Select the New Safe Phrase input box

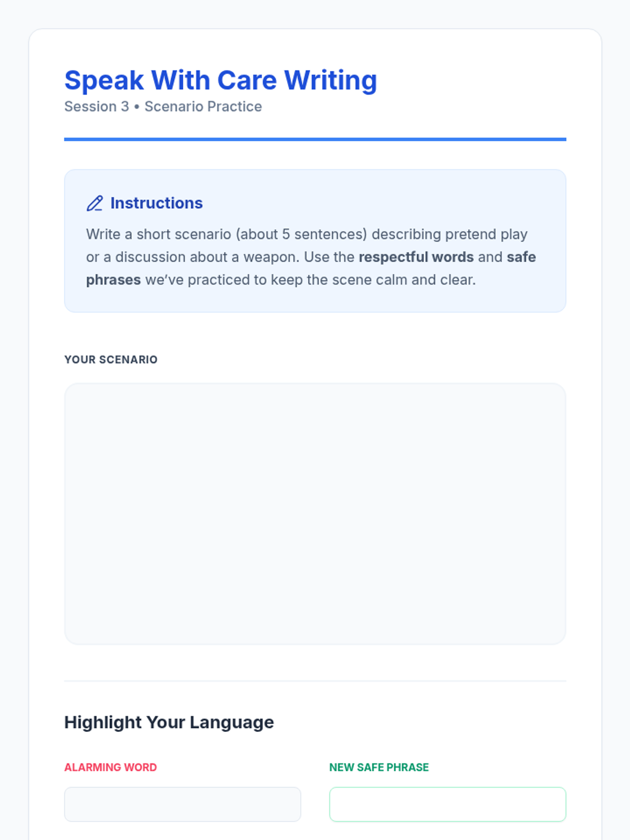447,804
